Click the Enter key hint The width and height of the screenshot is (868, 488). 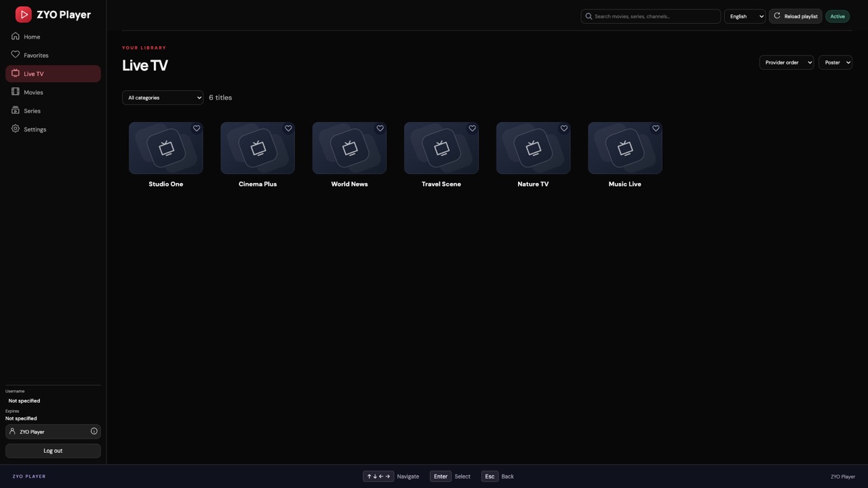440,476
